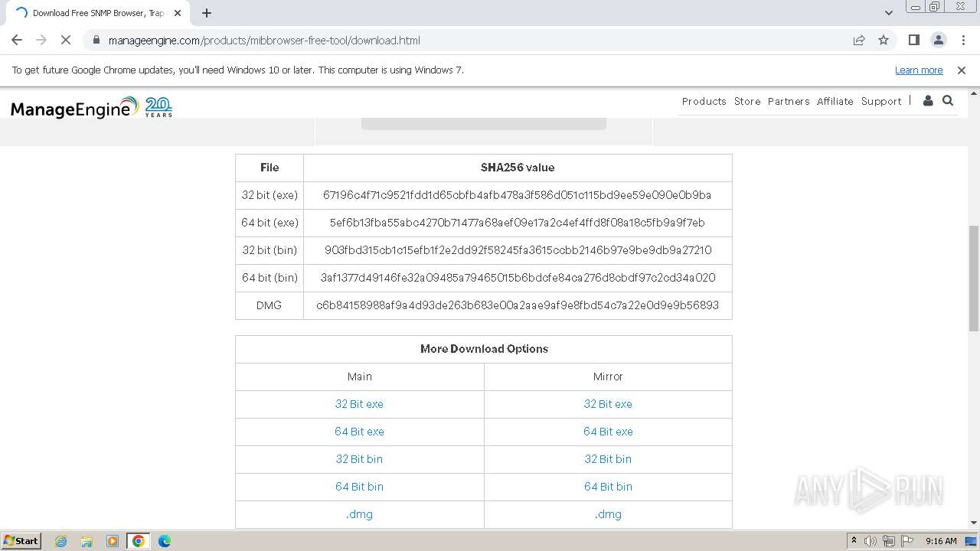The image size is (980, 551).
Task: Open site search magnifier icon
Action: (948, 100)
